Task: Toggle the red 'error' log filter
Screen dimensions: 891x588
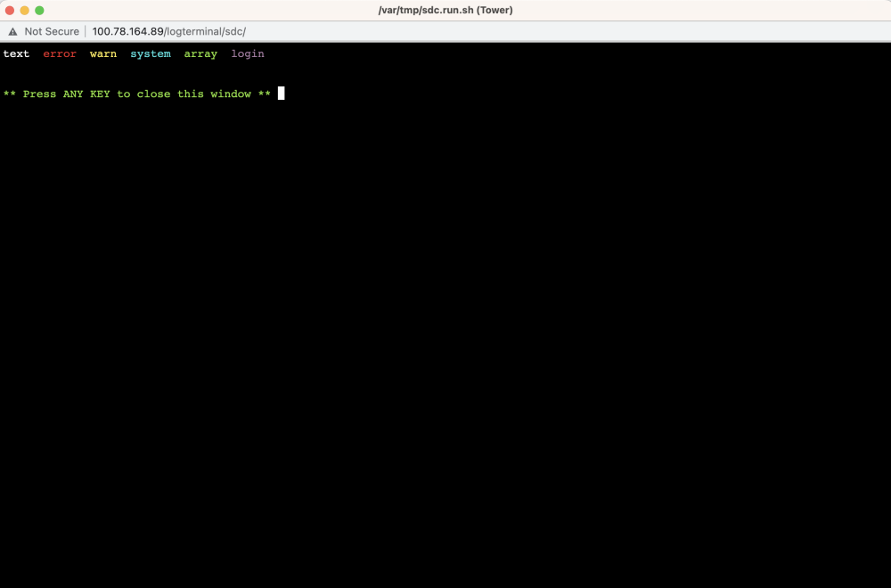Action: click(x=60, y=54)
